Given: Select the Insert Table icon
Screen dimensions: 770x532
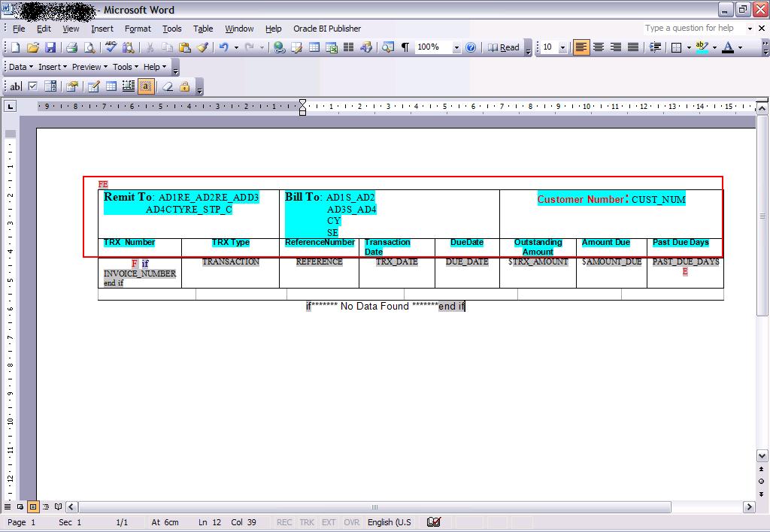Looking at the screenshot, I should (x=314, y=47).
